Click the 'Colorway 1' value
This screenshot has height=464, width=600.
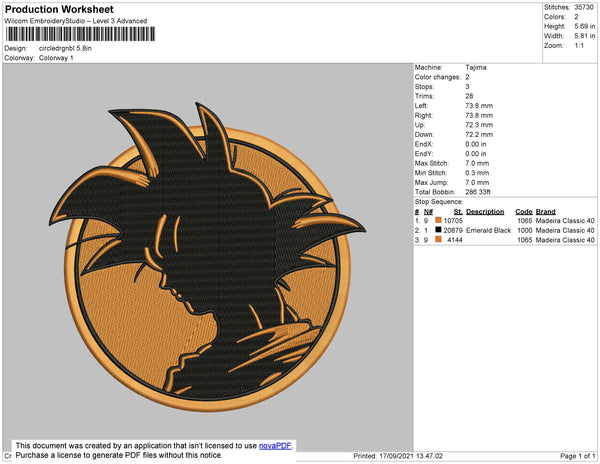[x=56, y=58]
